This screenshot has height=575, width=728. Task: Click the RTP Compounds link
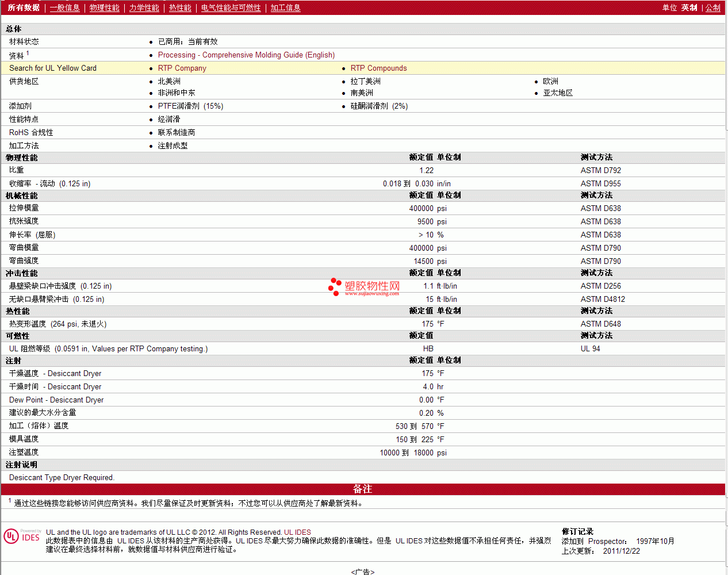[x=378, y=68]
